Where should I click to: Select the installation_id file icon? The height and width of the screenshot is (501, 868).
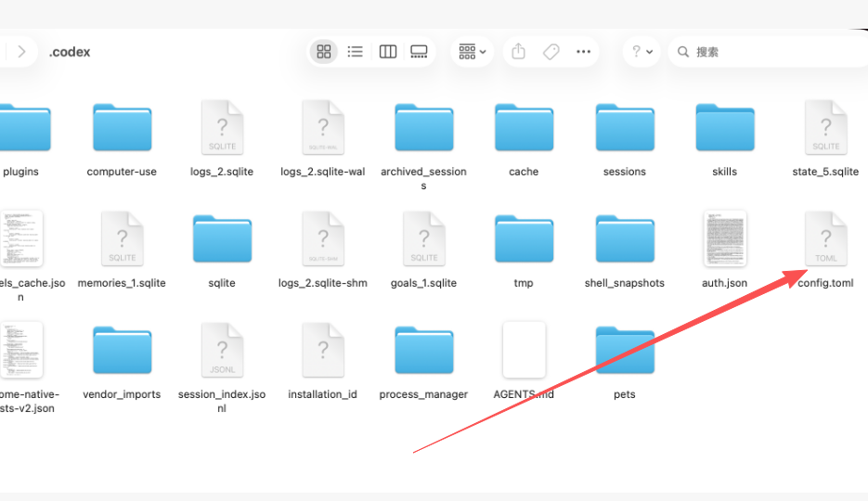pyautogui.click(x=323, y=350)
